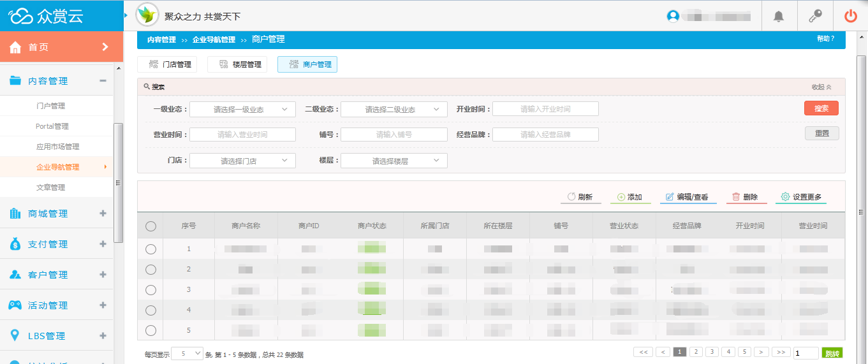Click the 铺号 input field
This screenshot has height=364, width=868.
pyautogui.click(x=394, y=135)
